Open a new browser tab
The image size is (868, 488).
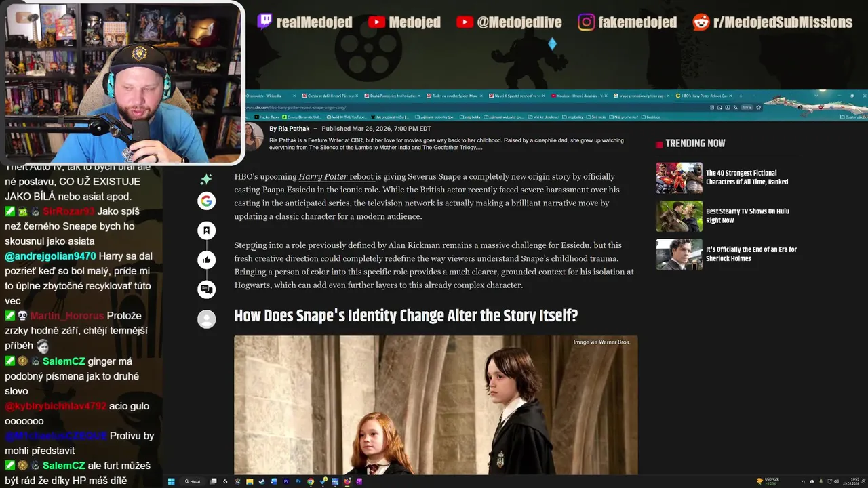[741, 96]
